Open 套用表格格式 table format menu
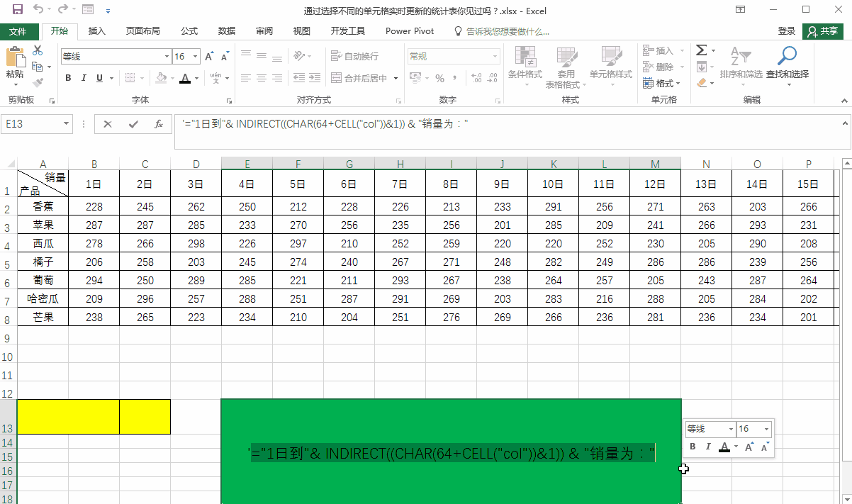852x504 pixels. (x=566, y=67)
